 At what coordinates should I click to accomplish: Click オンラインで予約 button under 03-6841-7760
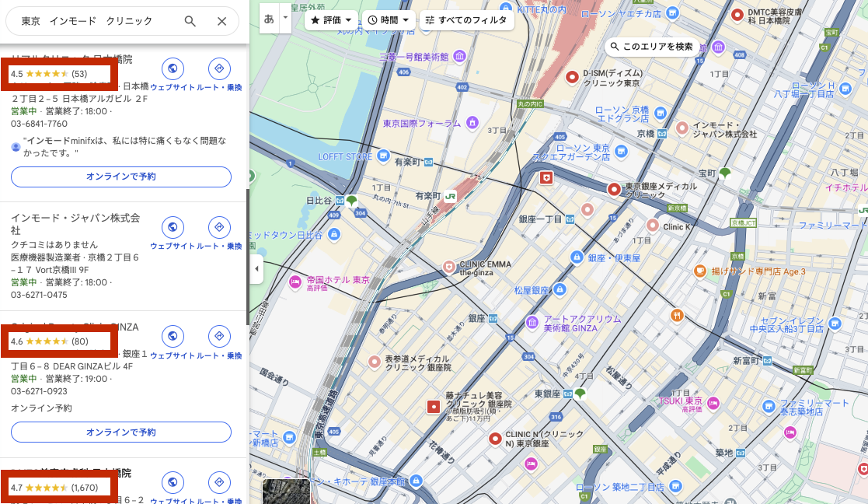pos(121,177)
